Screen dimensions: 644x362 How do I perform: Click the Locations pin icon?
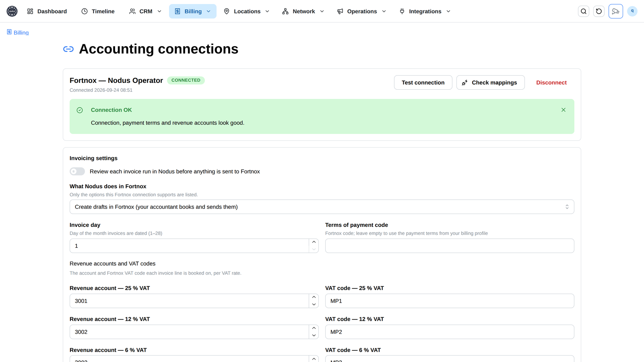(x=227, y=11)
